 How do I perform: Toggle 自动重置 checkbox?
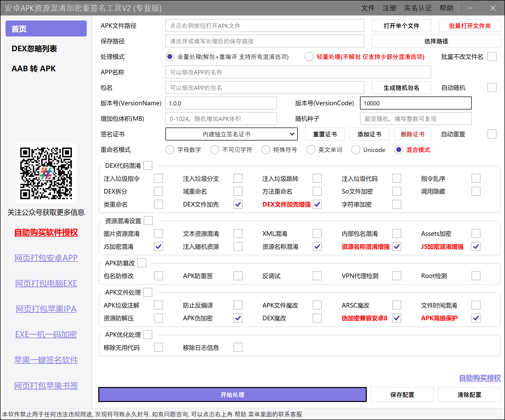492,134
